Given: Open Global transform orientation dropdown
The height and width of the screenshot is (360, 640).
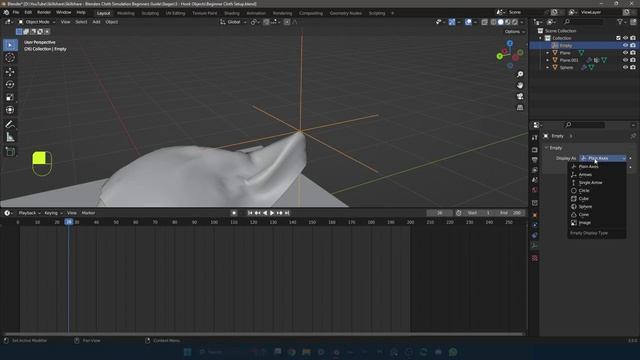Looking at the screenshot, I should 233,22.
